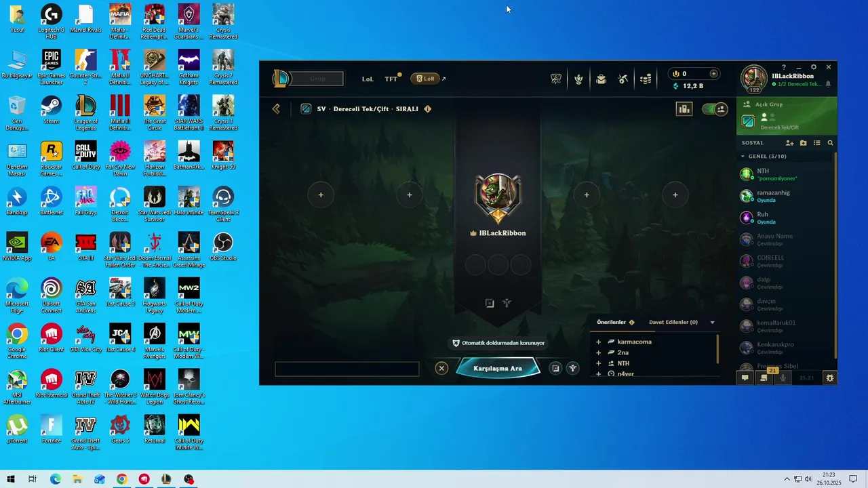Screen dimensions: 868x488
Task: Select offline friend Anayu Namu
Action: (787, 239)
